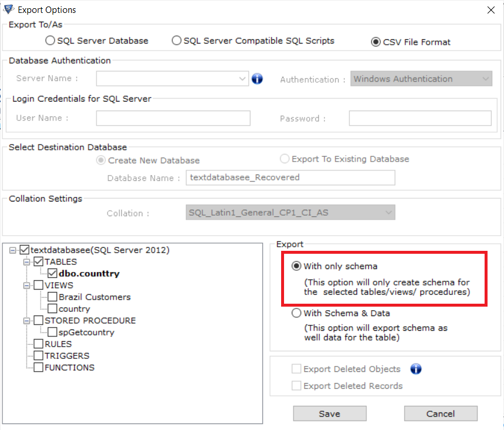
Task: Collapse the textdatabasee root node
Action: click(12, 250)
